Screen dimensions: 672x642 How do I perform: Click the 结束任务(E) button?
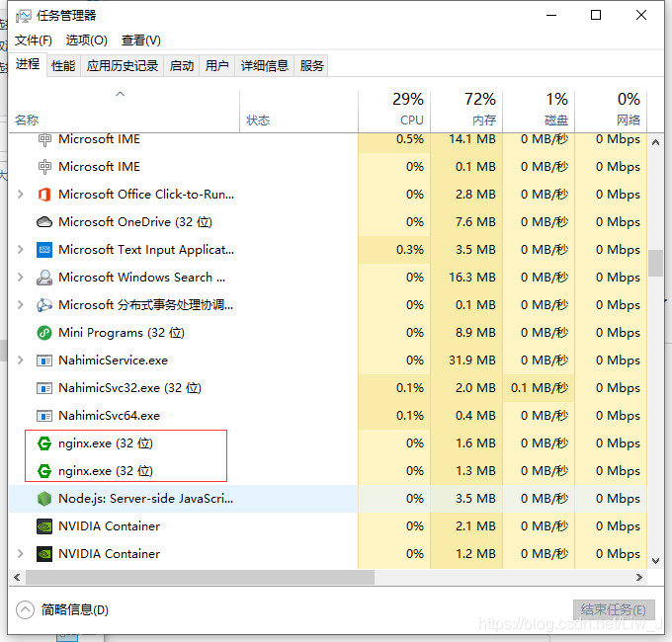(x=614, y=609)
